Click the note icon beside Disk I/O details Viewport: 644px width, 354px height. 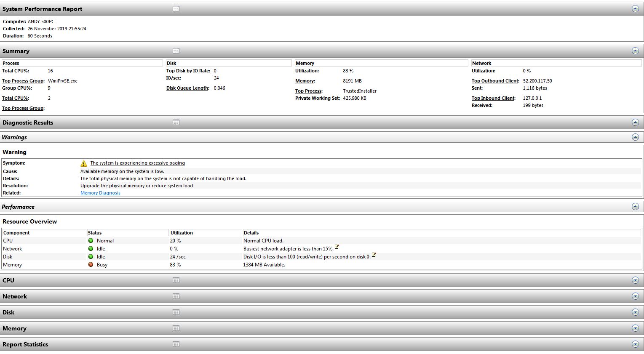coord(374,255)
